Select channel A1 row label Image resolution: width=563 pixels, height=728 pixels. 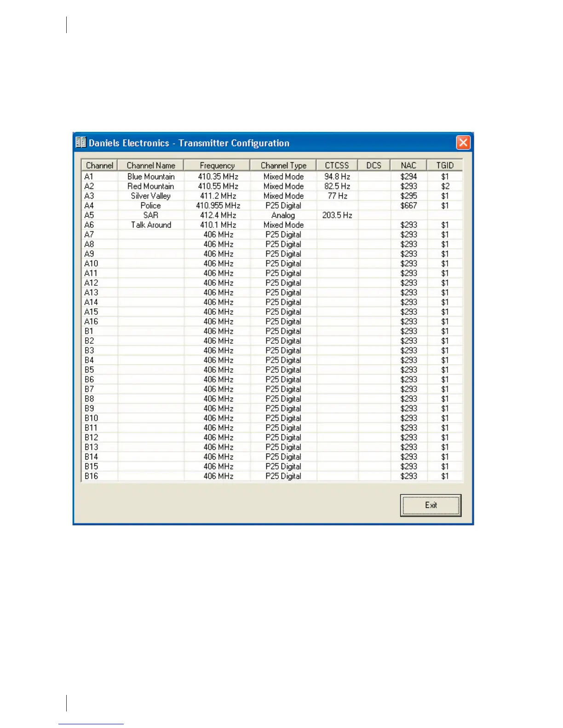coord(89,176)
